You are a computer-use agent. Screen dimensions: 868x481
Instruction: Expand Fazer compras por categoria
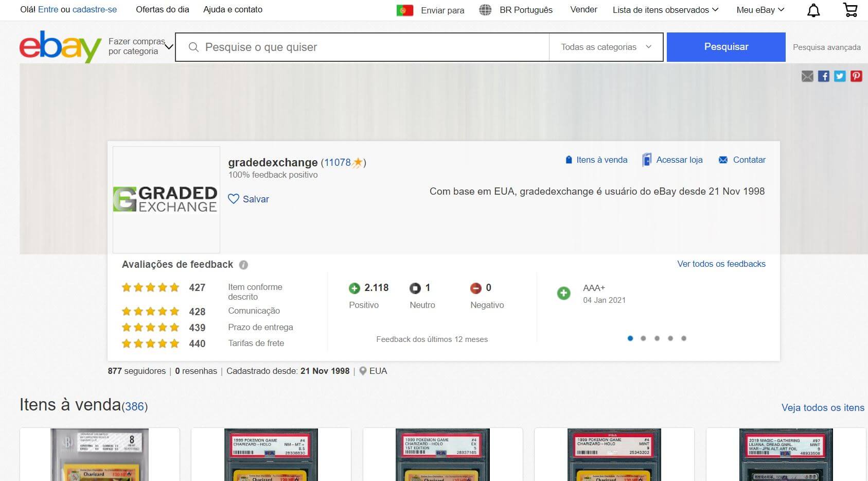click(141, 46)
